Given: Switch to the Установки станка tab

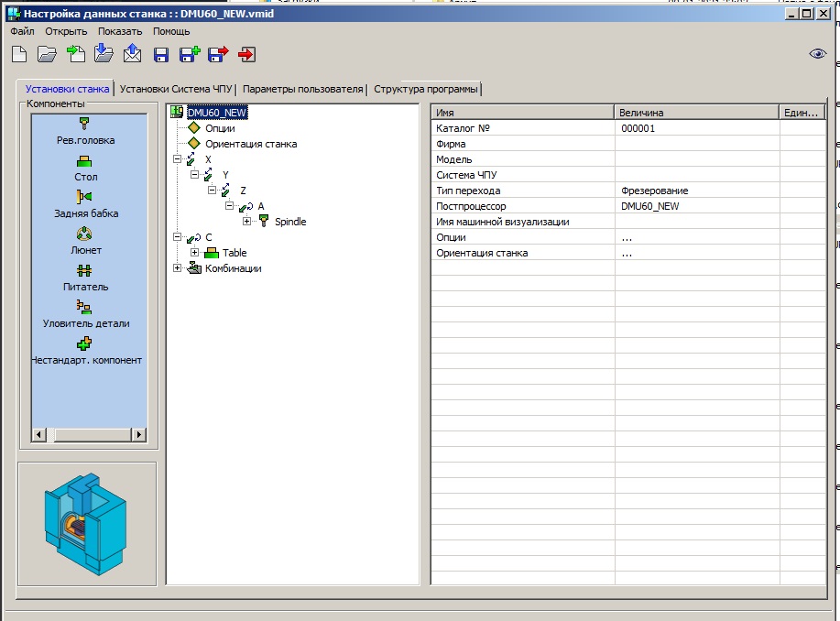Looking at the screenshot, I should tap(67, 89).
